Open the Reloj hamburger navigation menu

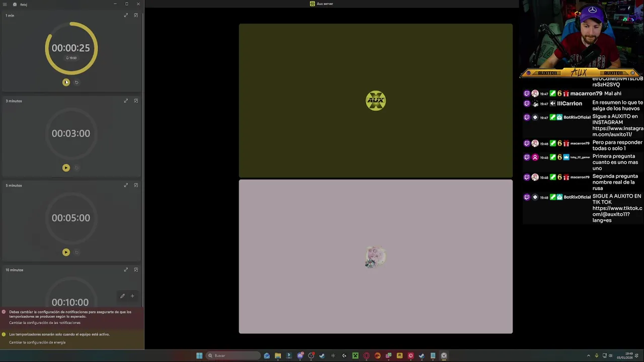5,4
